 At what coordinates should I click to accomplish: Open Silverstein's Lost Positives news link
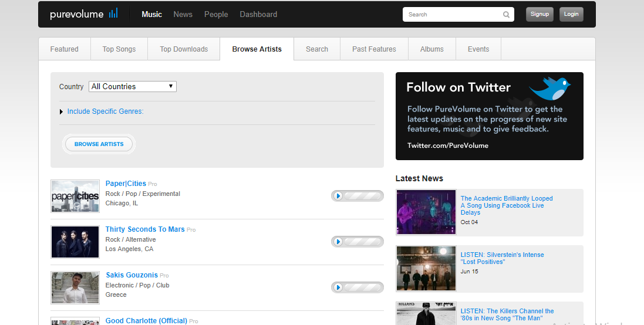click(503, 258)
